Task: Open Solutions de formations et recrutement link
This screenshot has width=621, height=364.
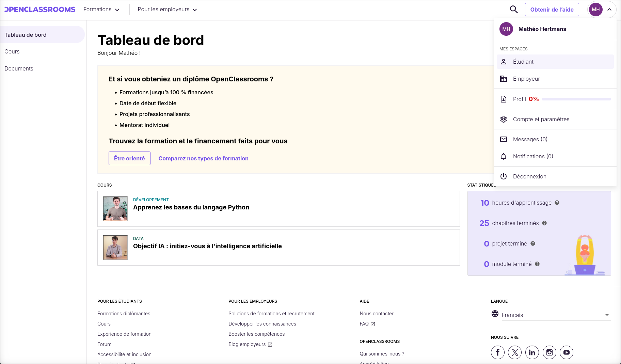Action: pyautogui.click(x=271, y=314)
